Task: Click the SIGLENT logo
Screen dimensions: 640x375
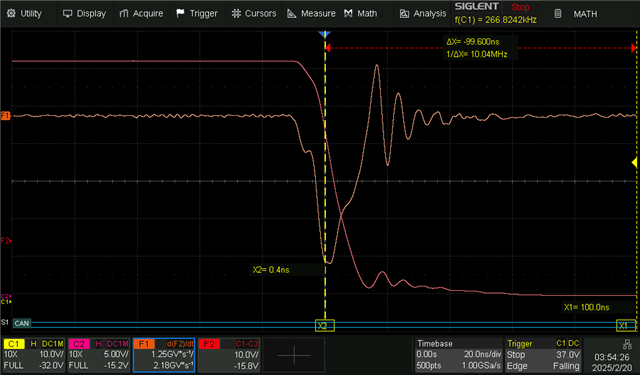Action: click(477, 7)
